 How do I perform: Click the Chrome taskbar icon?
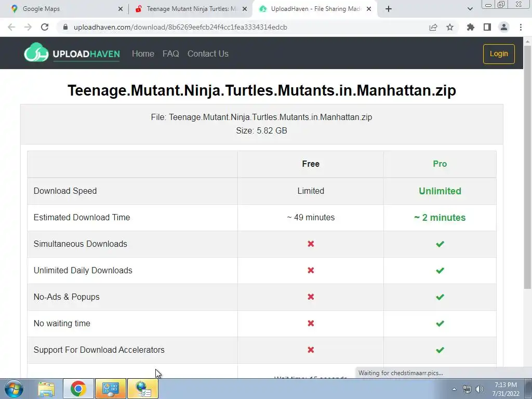point(78,389)
